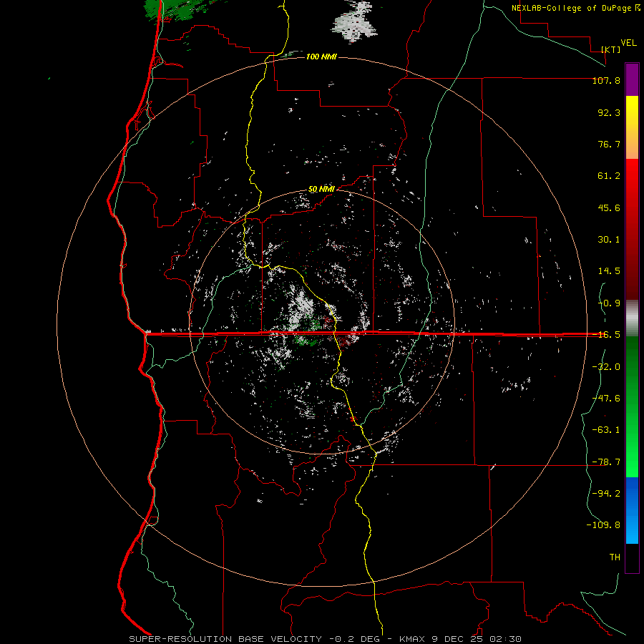Click the 92.3 velocity scale value
The height and width of the screenshot is (644, 644).
click(609, 112)
